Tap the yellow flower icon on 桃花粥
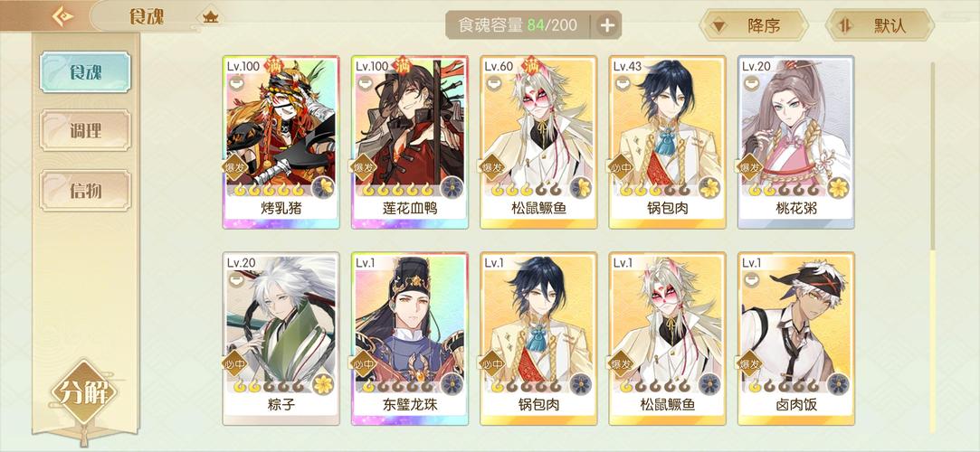This screenshot has height=452, width=980. pos(838,186)
